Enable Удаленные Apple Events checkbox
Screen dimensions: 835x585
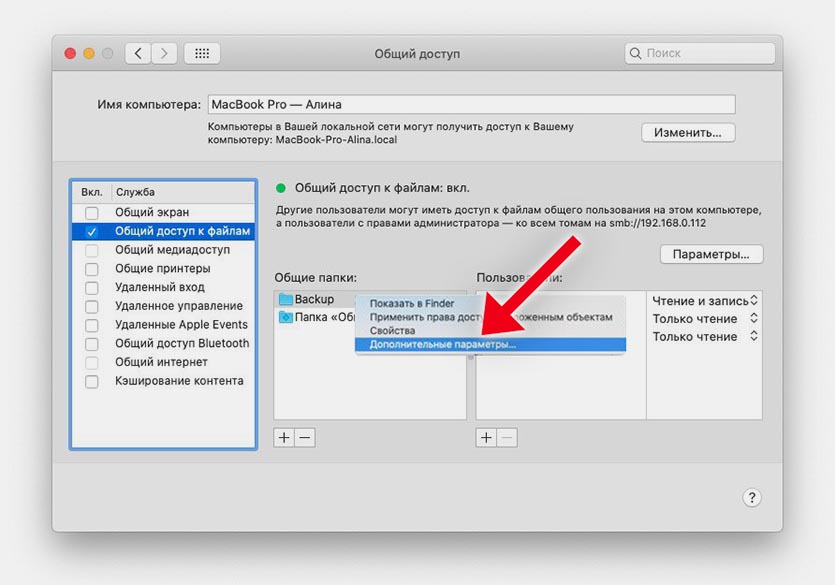(92, 325)
